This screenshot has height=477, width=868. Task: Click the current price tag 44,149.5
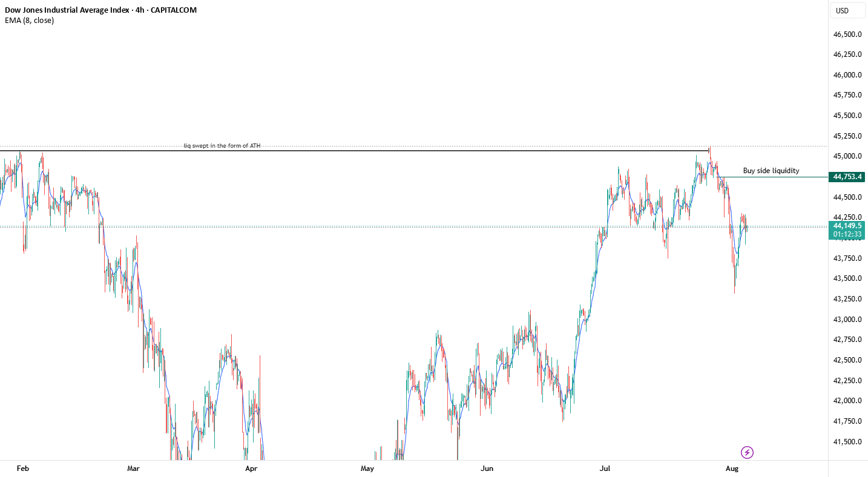point(847,226)
